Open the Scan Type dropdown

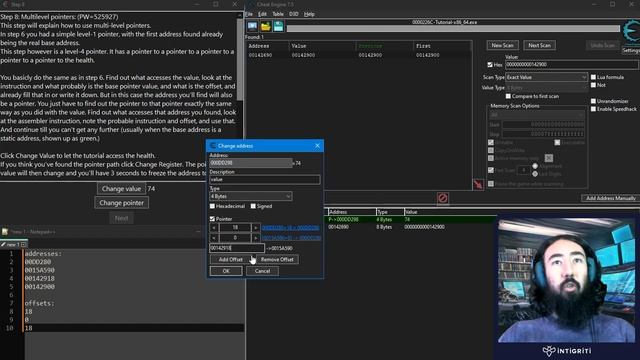pyautogui.click(x=546, y=77)
